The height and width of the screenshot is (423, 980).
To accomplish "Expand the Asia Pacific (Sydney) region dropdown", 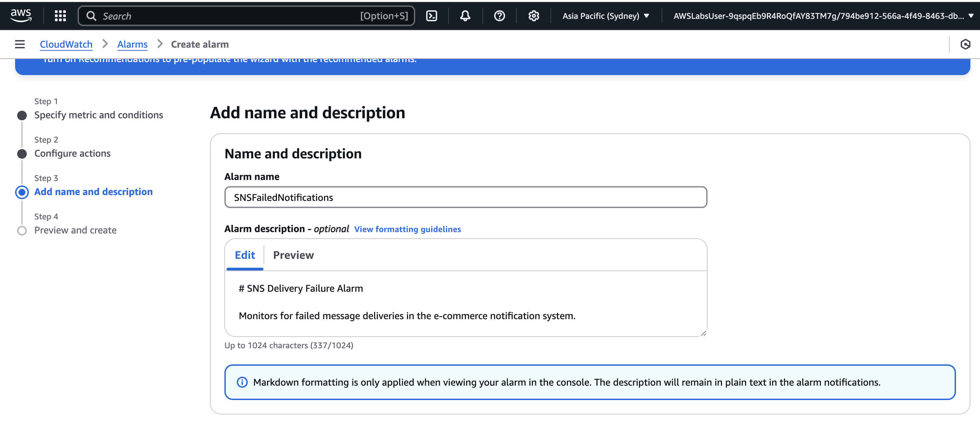I will [606, 15].
